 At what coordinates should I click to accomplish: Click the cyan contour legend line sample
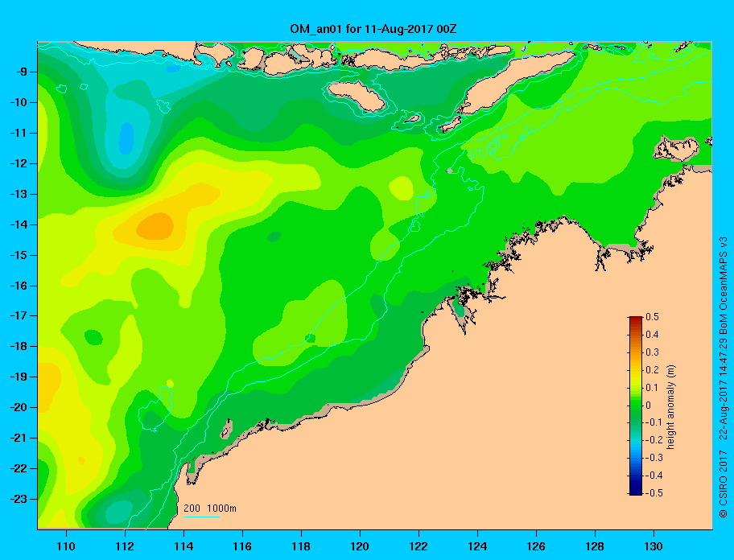[201, 517]
